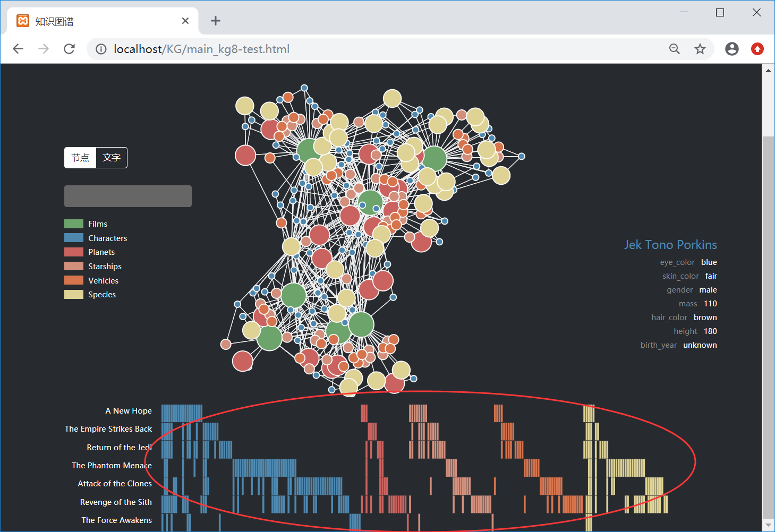Switch to 节点 node mode
The image size is (775, 532).
(x=80, y=158)
